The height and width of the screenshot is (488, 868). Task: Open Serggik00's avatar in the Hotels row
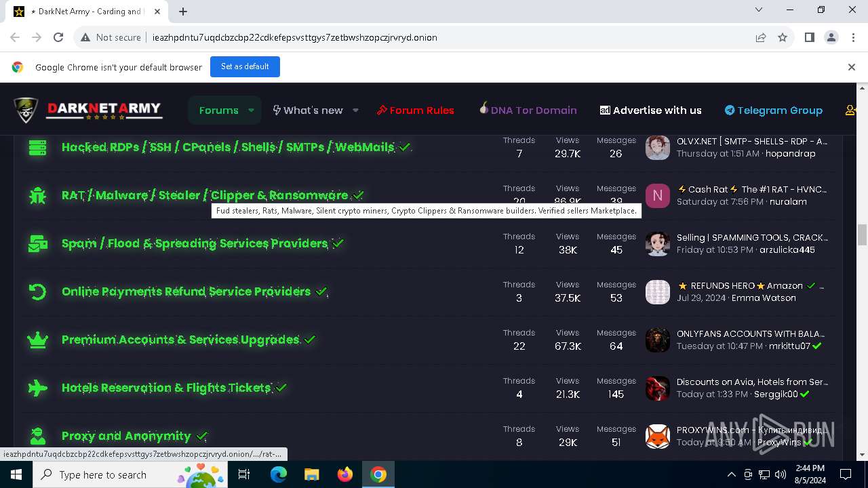tap(657, 388)
